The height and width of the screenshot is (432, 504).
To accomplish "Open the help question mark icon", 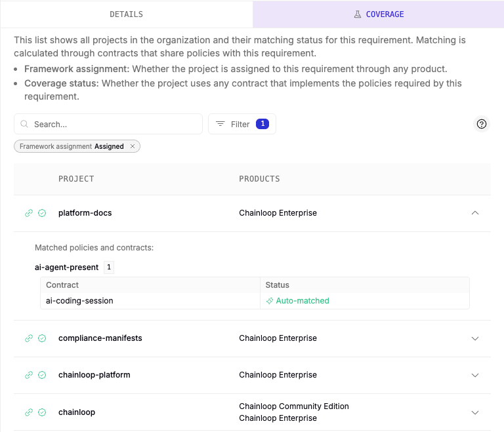I will [x=481, y=124].
